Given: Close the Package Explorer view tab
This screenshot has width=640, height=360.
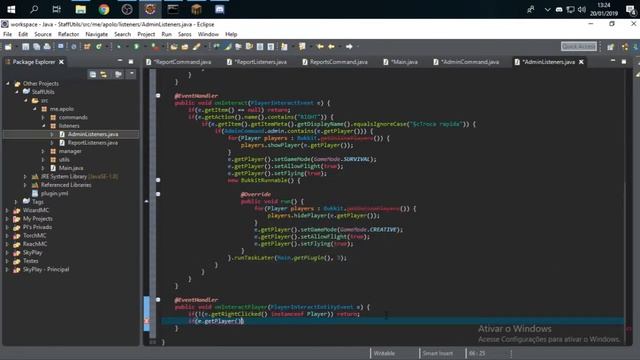Looking at the screenshot, I should tap(61, 62).
